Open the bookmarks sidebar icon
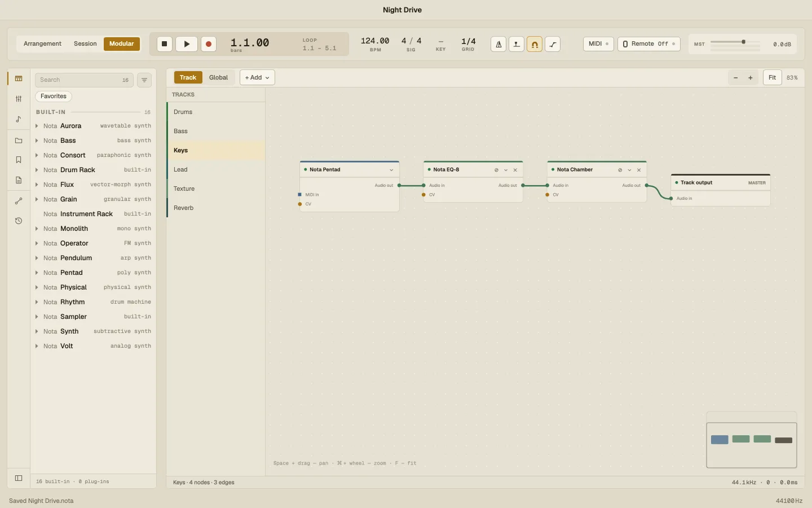This screenshot has height=508, width=812. click(x=19, y=160)
